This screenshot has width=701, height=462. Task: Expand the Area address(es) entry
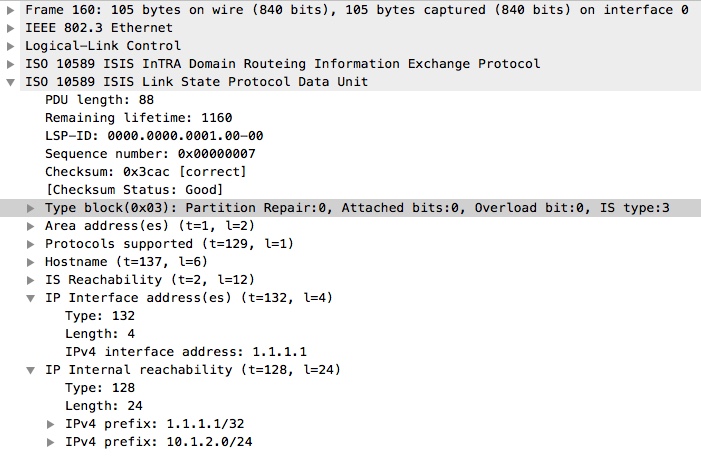point(31,226)
